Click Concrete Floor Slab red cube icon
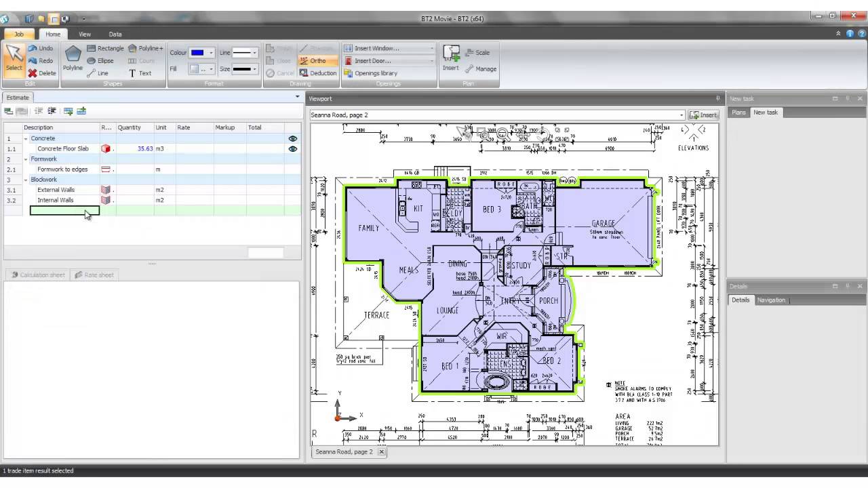The height and width of the screenshot is (488, 868). [105, 148]
